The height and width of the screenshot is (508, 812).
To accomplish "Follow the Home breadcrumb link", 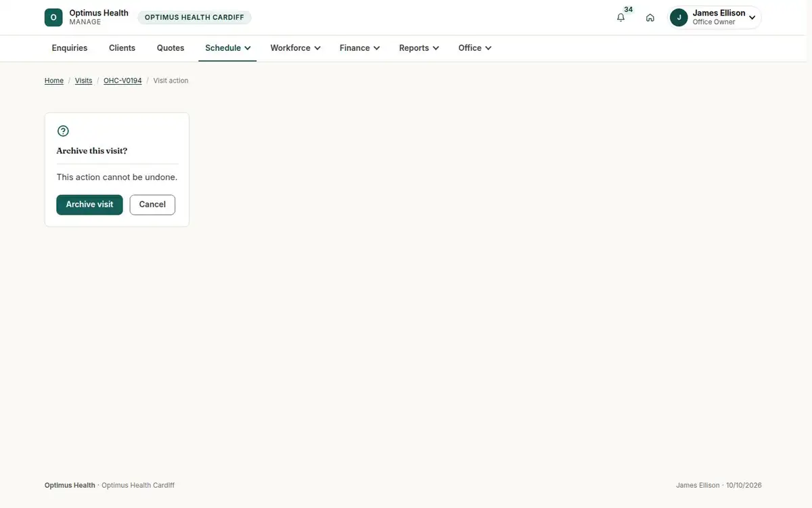I will coord(54,81).
